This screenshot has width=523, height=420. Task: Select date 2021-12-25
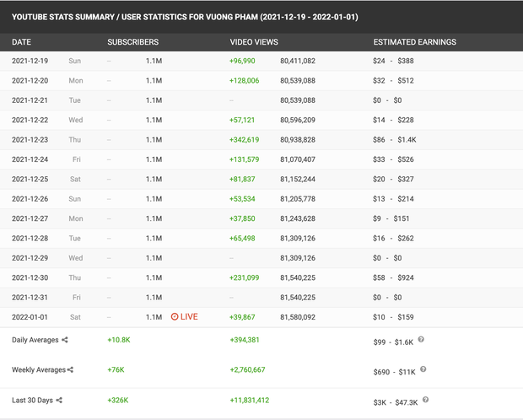pos(30,179)
